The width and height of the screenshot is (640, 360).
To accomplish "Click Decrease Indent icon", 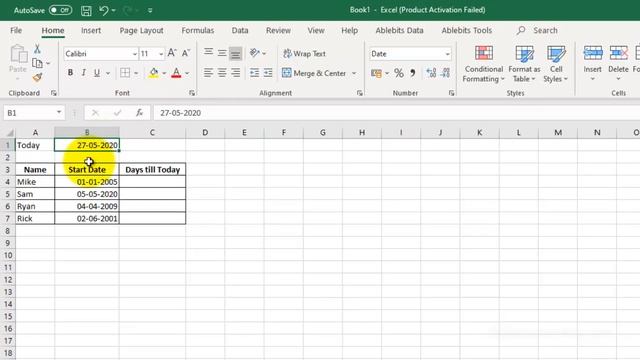I will 254,73.
